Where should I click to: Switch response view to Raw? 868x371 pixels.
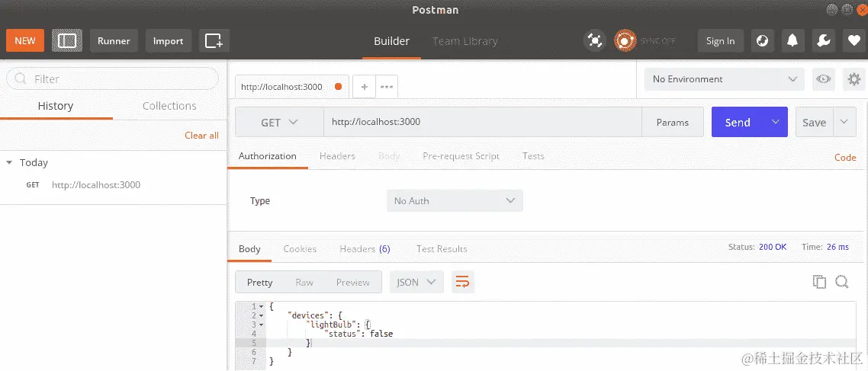tap(304, 282)
